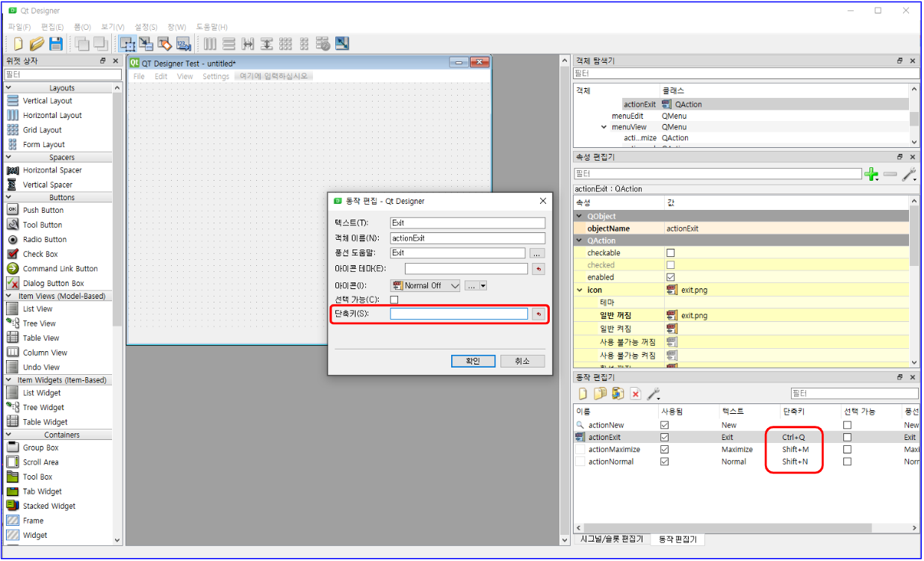924x561 pixels.
Task: Open the Normal Off icon state dropdown
Action: 425,285
